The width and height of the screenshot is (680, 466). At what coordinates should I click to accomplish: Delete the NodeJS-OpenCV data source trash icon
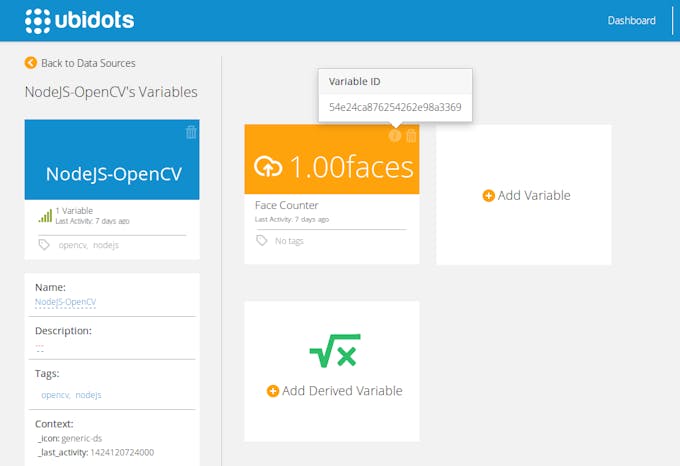tap(191, 132)
